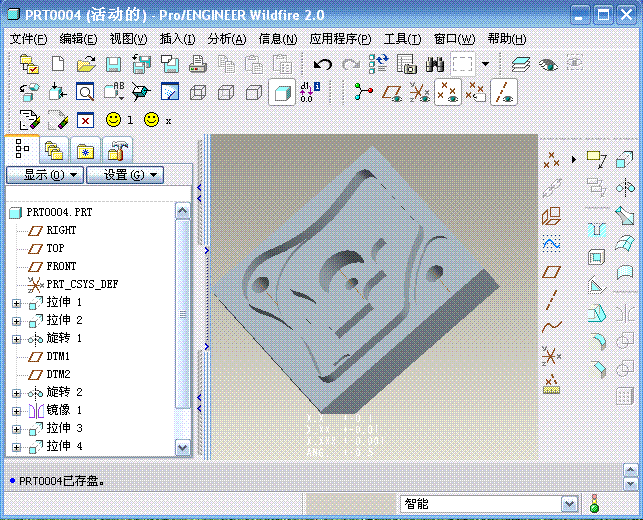Expand the 旋转 2 feature node

pos(16,393)
